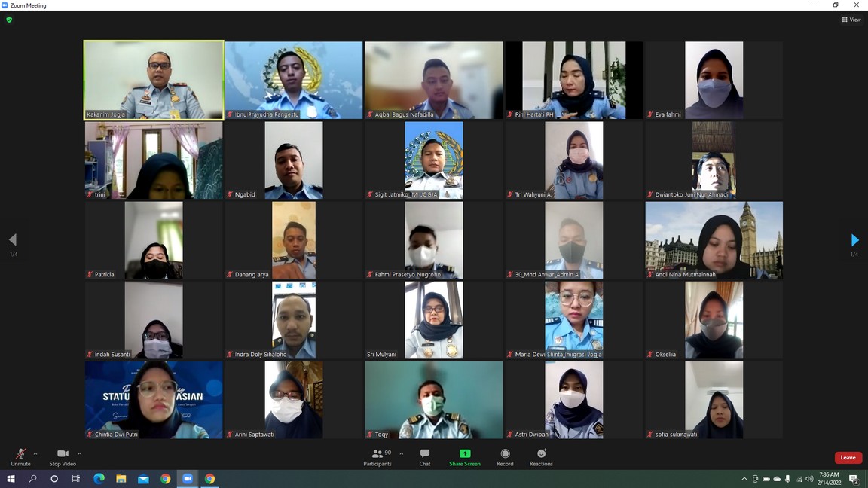Screen dimensions: 868x488
Task: Open the Windows Start menu
Action: click(x=11, y=479)
